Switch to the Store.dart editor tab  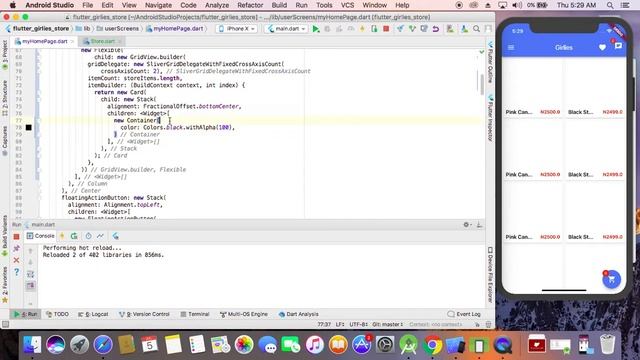pos(102,41)
